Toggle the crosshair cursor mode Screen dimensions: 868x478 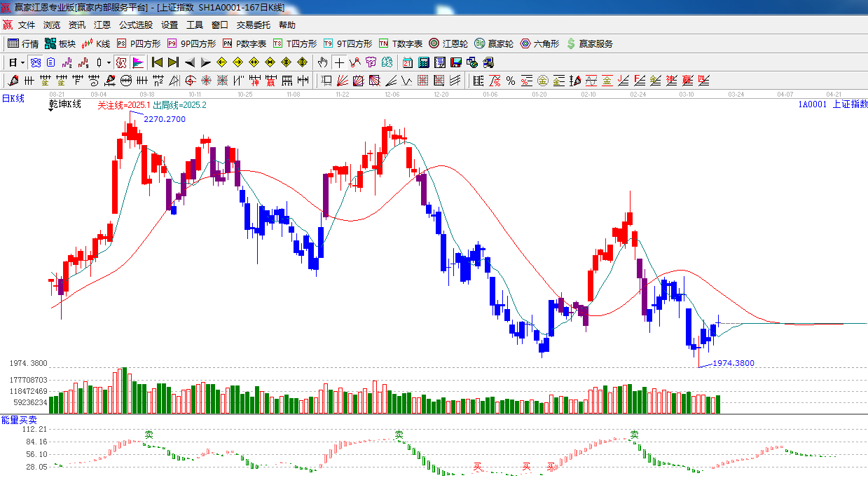[x=339, y=62]
